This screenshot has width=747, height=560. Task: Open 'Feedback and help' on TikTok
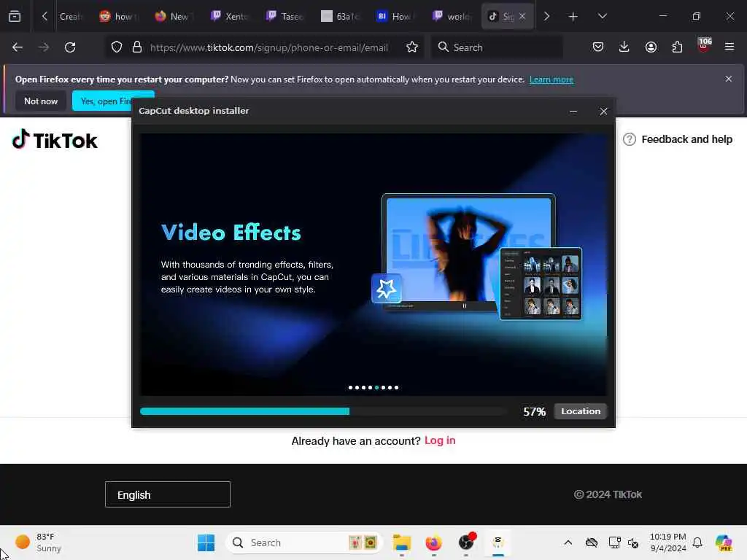tap(678, 139)
